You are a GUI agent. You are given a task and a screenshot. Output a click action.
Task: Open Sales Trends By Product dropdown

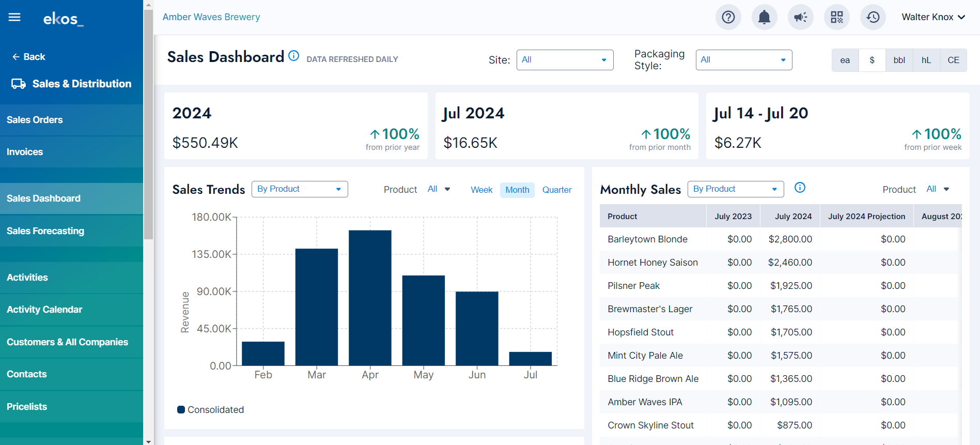(x=300, y=189)
